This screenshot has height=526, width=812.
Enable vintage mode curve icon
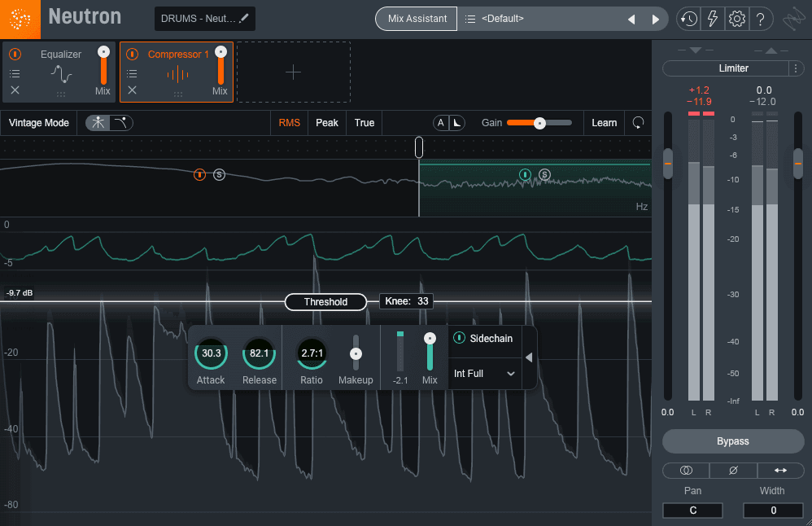pyautogui.click(x=120, y=123)
